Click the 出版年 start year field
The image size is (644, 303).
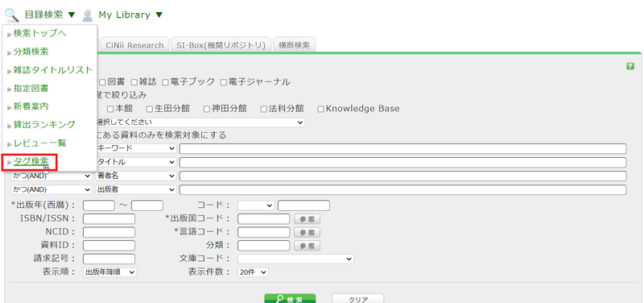pyautogui.click(x=99, y=205)
